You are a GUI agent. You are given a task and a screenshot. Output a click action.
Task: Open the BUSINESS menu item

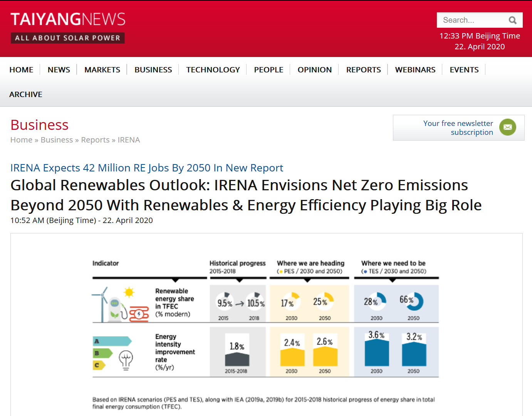click(153, 70)
